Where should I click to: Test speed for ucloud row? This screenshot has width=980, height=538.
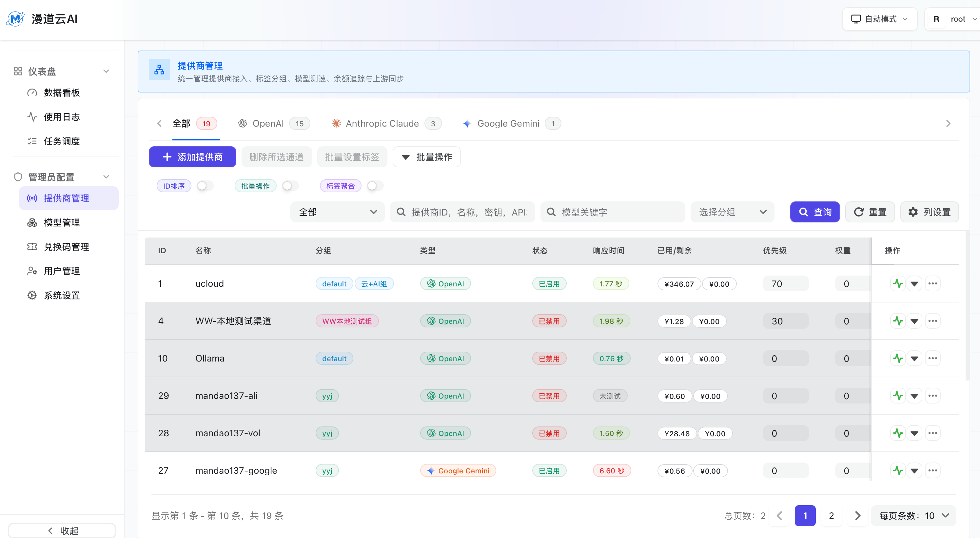pos(898,284)
